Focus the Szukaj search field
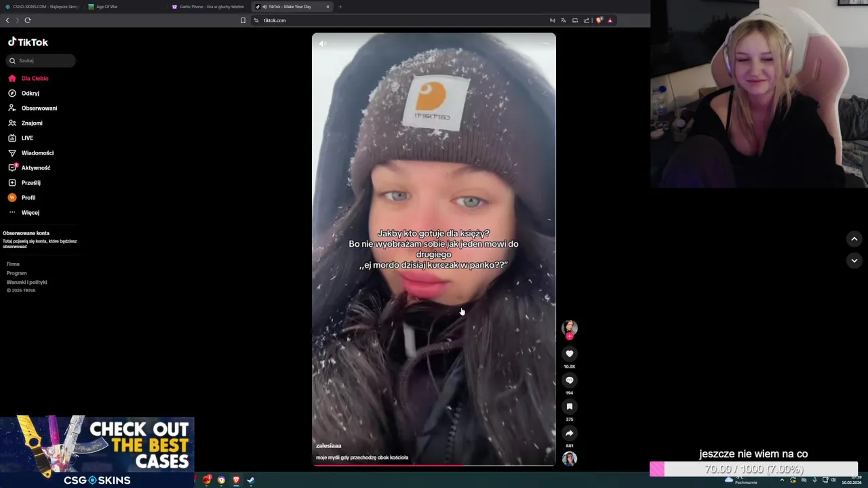The image size is (868, 488). point(41,60)
